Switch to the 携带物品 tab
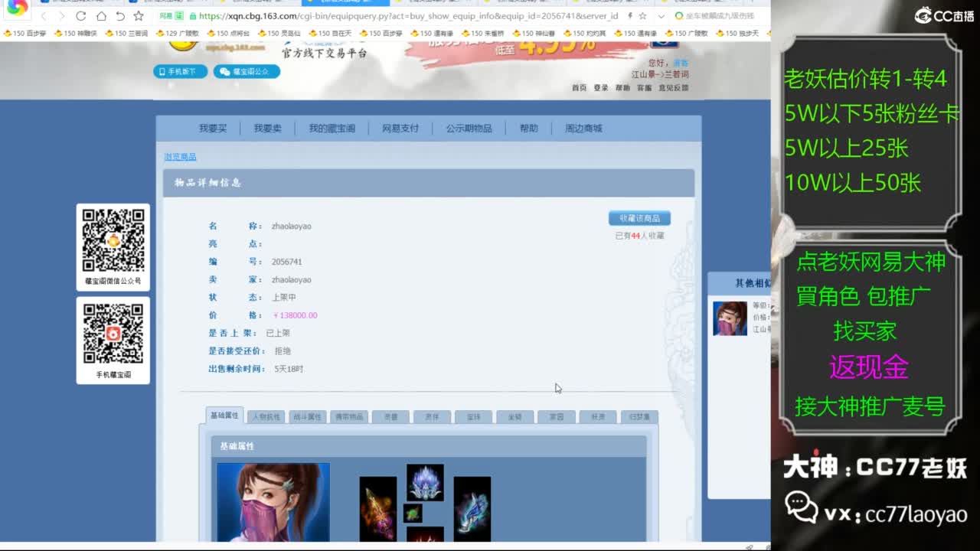980x551 pixels. (349, 417)
